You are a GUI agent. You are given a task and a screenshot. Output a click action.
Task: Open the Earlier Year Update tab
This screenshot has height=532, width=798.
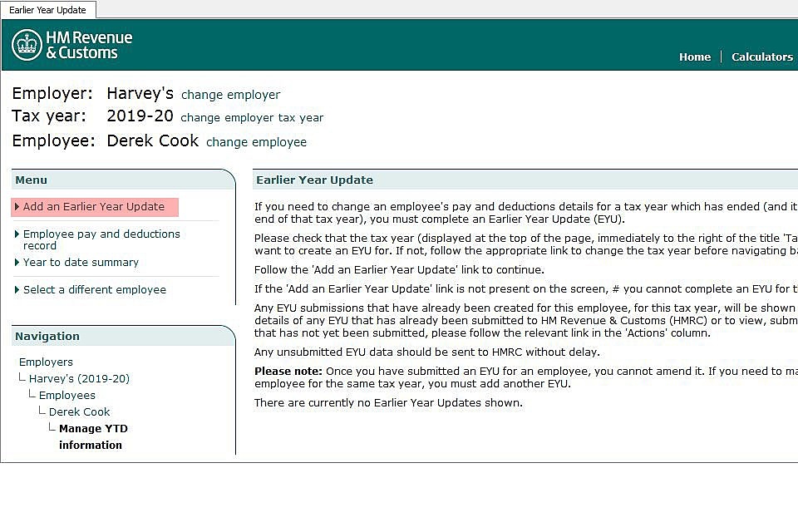pos(48,10)
